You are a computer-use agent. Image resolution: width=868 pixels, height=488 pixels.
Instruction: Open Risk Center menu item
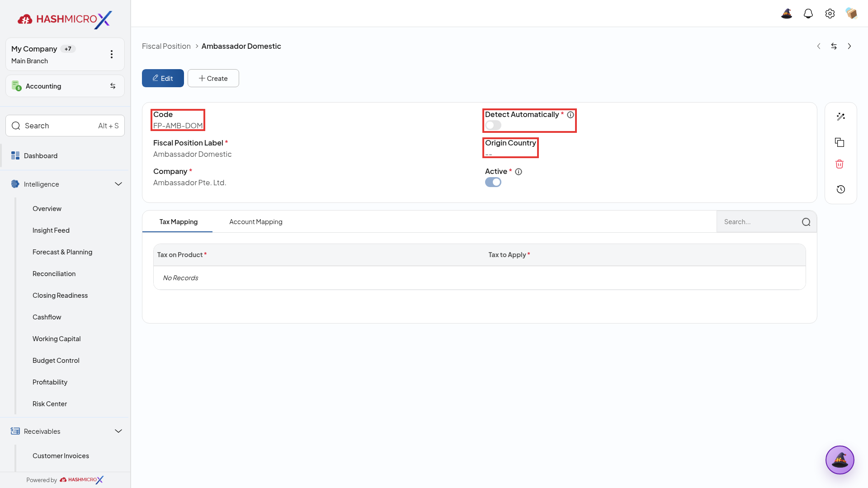click(50, 404)
